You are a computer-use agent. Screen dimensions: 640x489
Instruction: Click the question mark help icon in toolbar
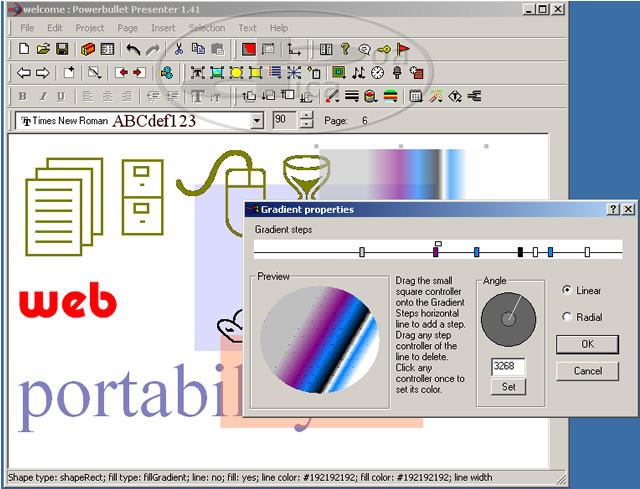[x=345, y=49]
